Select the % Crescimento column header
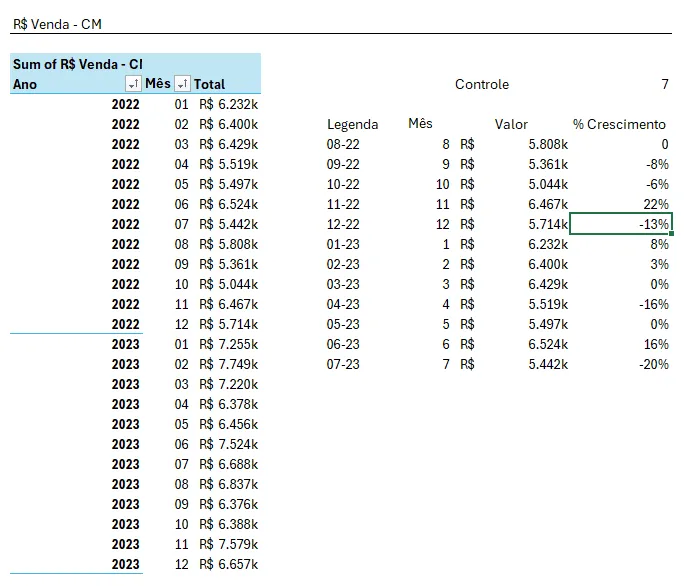This screenshot has height=586, width=688. pyautogui.click(x=619, y=125)
